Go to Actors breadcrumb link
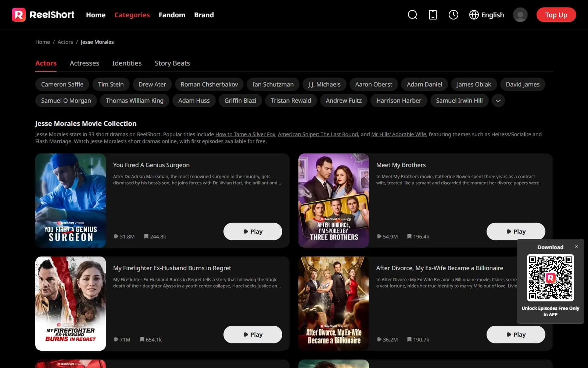Screen dimensions: 588x368 (x=65, y=42)
